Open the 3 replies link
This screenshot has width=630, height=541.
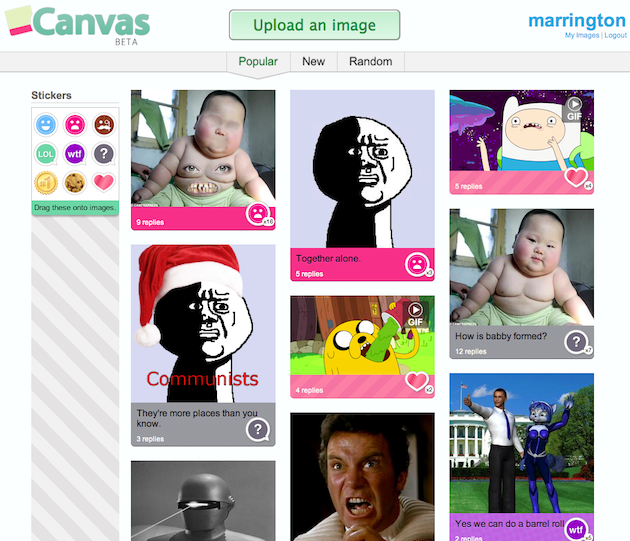click(150, 439)
